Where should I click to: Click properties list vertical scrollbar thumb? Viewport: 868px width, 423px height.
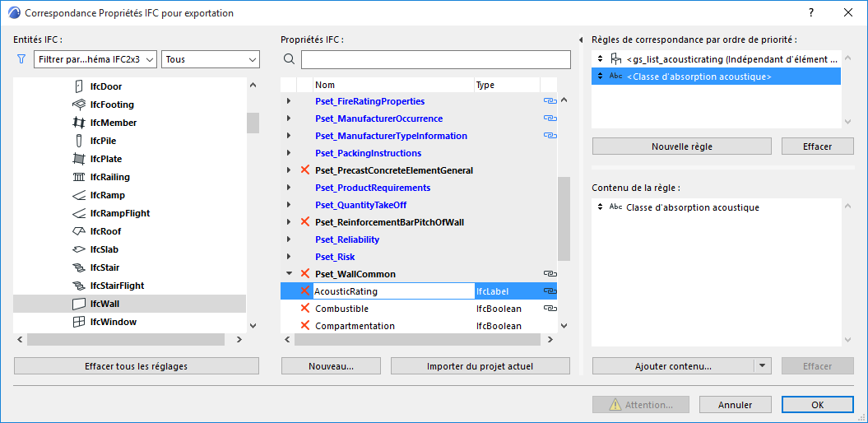564,219
